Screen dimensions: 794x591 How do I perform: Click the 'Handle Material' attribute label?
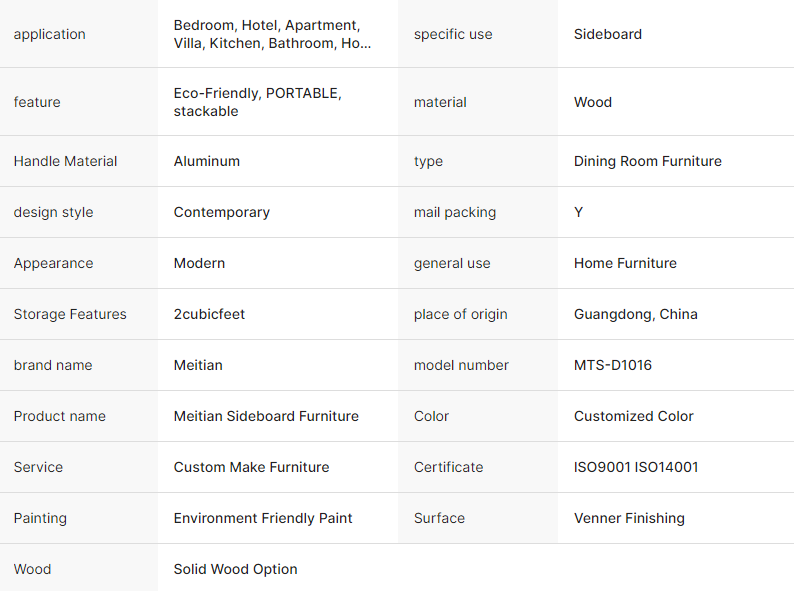point(65,161)
